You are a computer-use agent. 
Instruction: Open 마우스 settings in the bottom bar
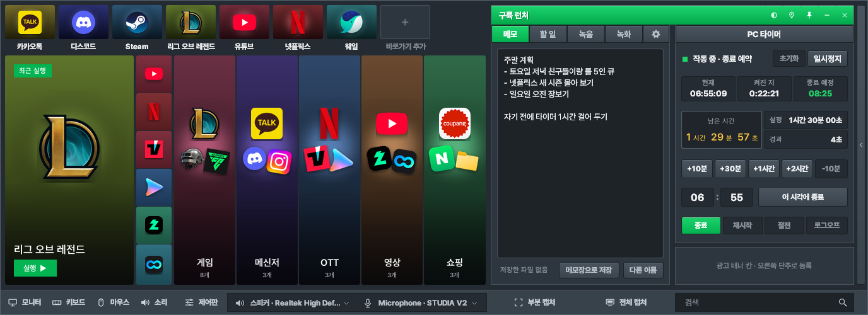pyautogui.click(x=114, y=303)
